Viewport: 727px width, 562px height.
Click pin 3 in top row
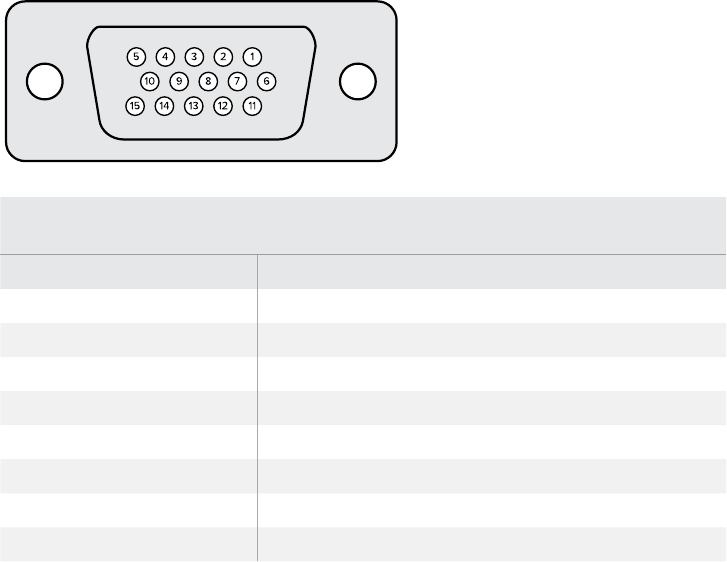point(194,57)
